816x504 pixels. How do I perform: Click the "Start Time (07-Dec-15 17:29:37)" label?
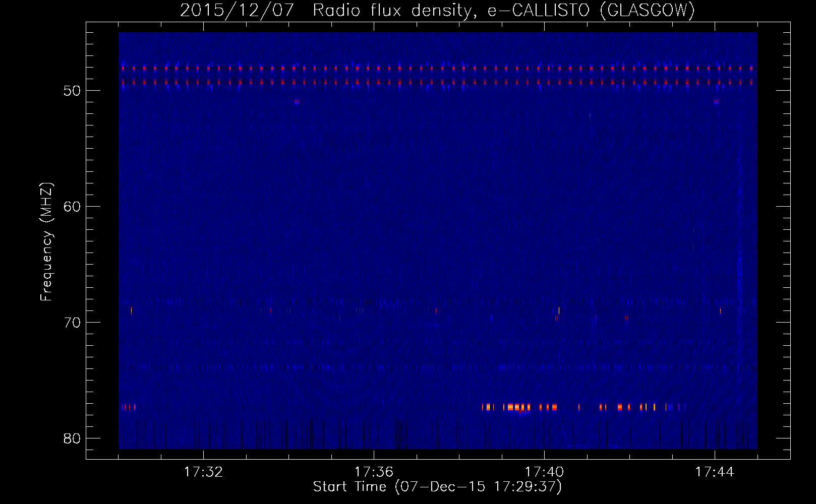(x=437, y=486)
